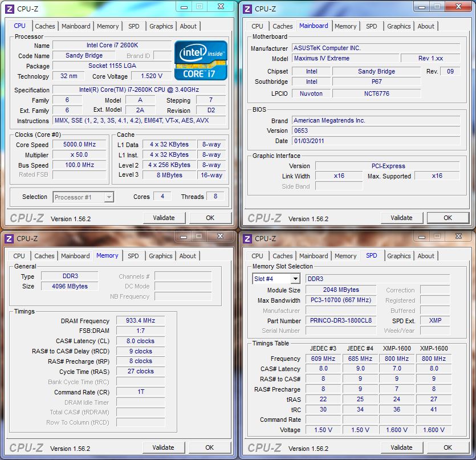
Task: Select the SPD tab in top-left CPU window
Action: click(x=134, y=26)
